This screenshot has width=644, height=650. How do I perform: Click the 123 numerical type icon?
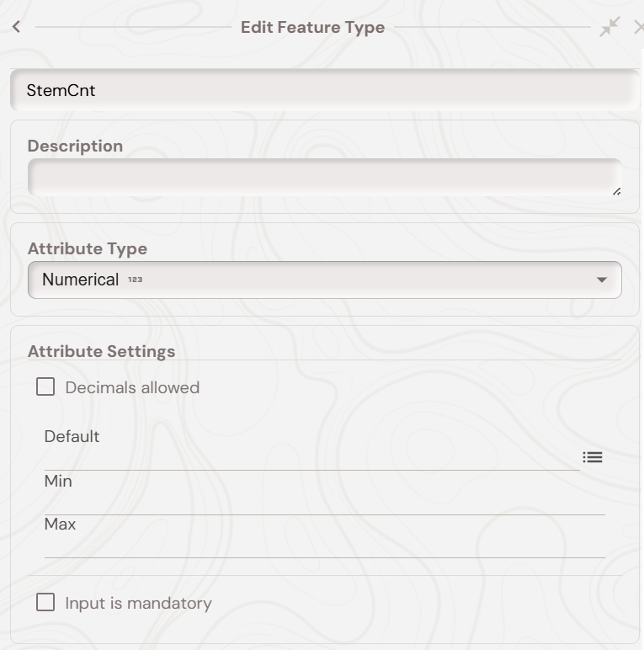pyautogui.click(x=135, y=280)
